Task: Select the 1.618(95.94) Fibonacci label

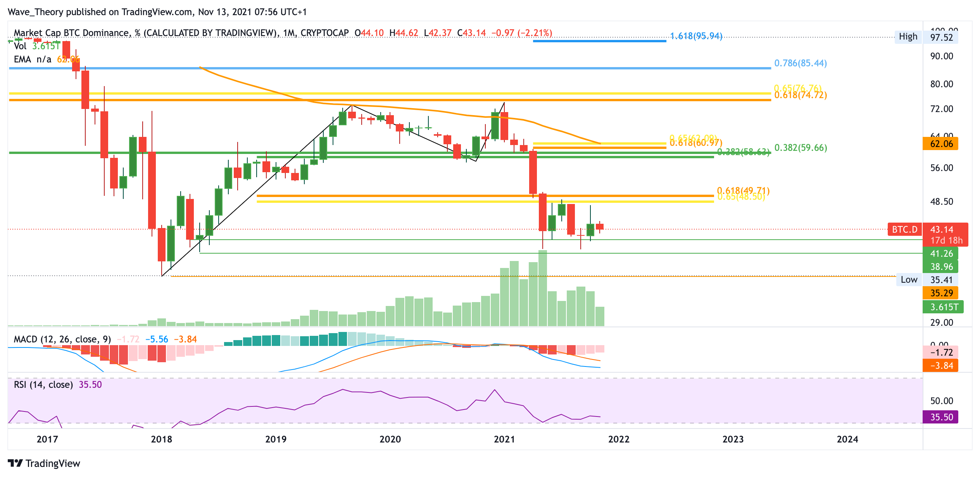Action: tap(696, 36)
